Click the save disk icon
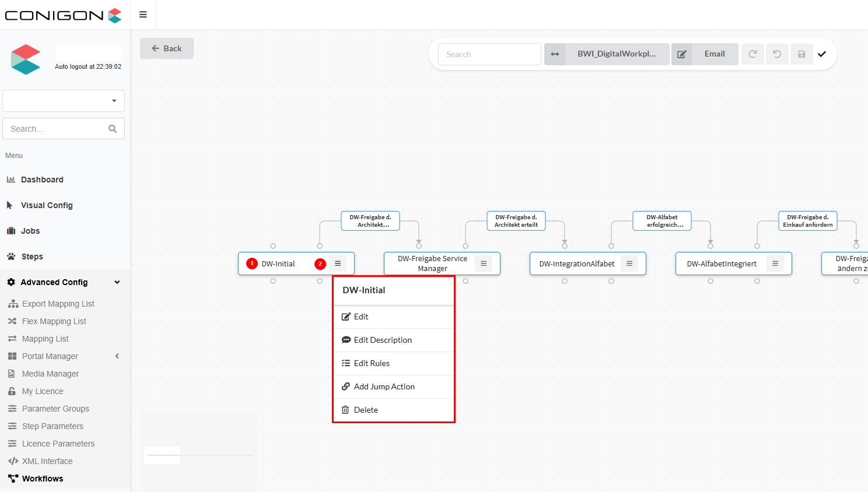 801,54
